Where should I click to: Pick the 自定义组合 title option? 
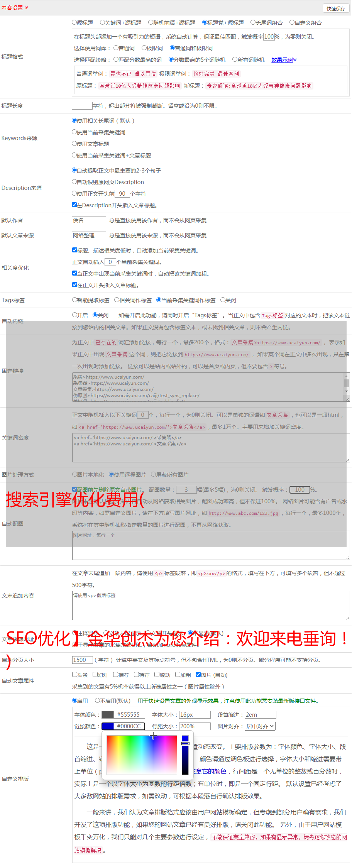(x=292, y=22)
